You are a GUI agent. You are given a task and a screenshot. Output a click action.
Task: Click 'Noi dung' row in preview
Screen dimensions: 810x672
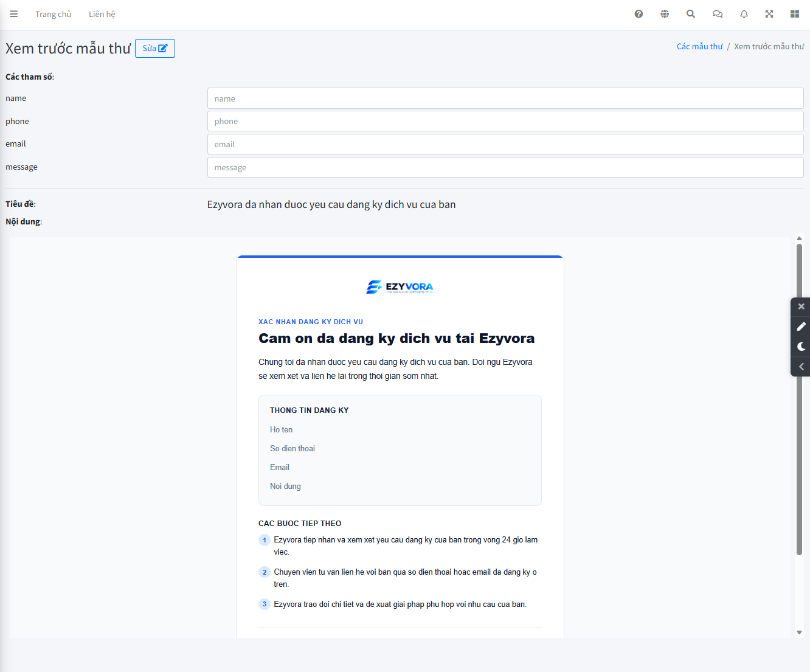(x=285, y=486)
